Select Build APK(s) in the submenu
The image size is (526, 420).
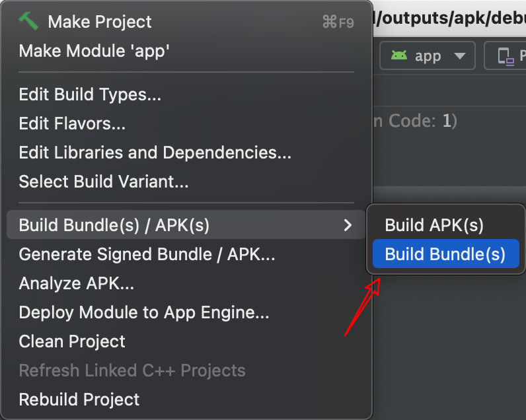tap(434, 225)
